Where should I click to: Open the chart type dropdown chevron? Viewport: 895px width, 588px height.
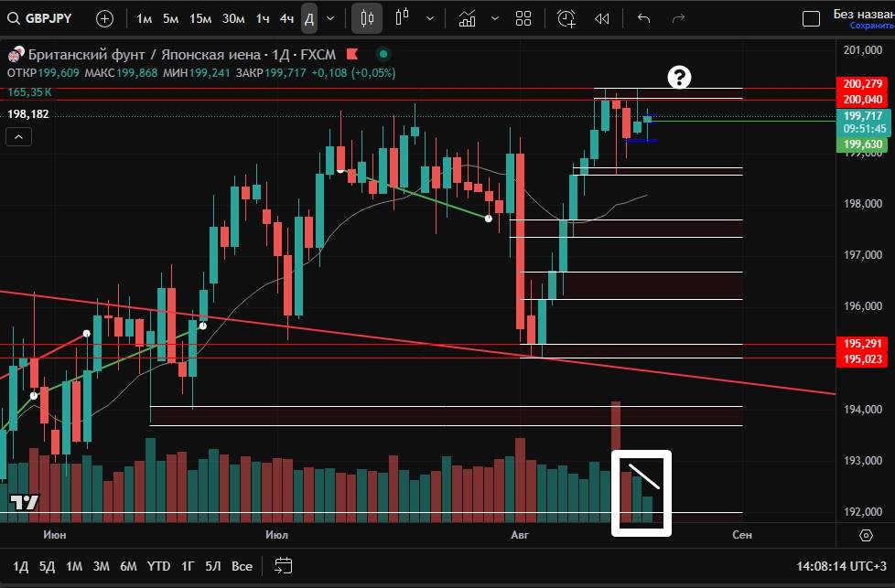430,18
